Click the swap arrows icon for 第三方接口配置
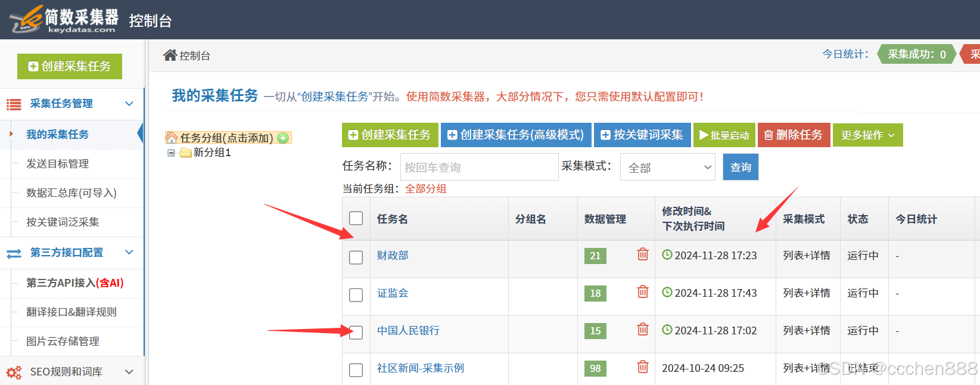 pyautogui.click(x=14, y=253)
